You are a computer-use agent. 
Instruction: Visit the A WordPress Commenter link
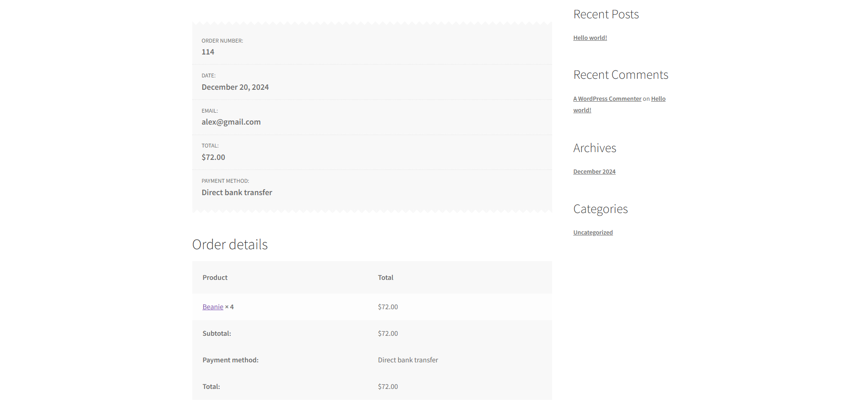(x=607, y=99)
